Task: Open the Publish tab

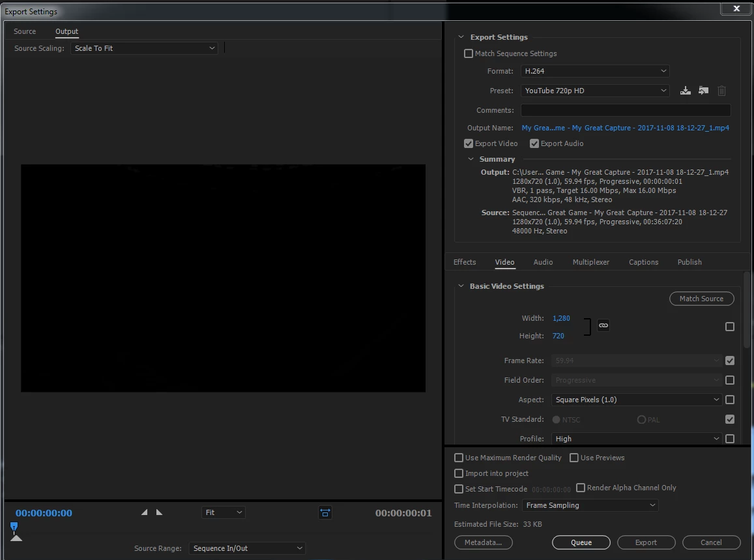Action: (x=689, y=262)
